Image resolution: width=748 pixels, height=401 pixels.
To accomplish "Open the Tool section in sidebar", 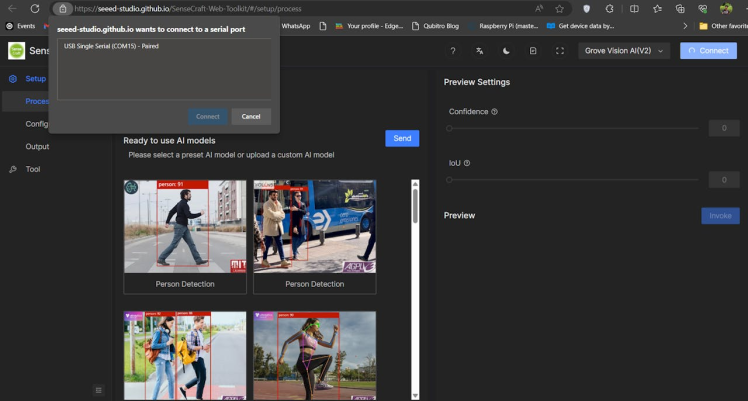I will 33,169.
